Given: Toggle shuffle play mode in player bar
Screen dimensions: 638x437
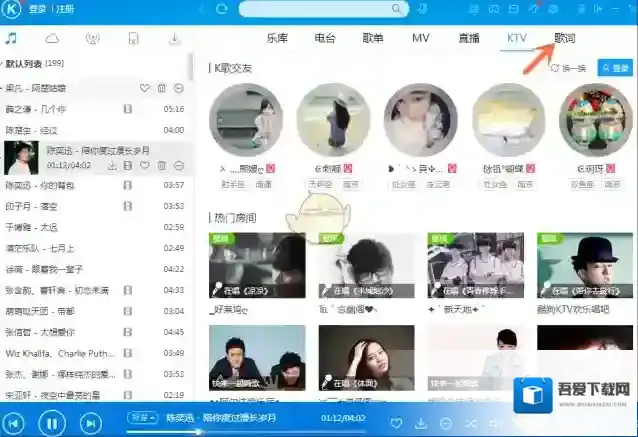Looking at the screenshot, I should click(x=471, y=424).
